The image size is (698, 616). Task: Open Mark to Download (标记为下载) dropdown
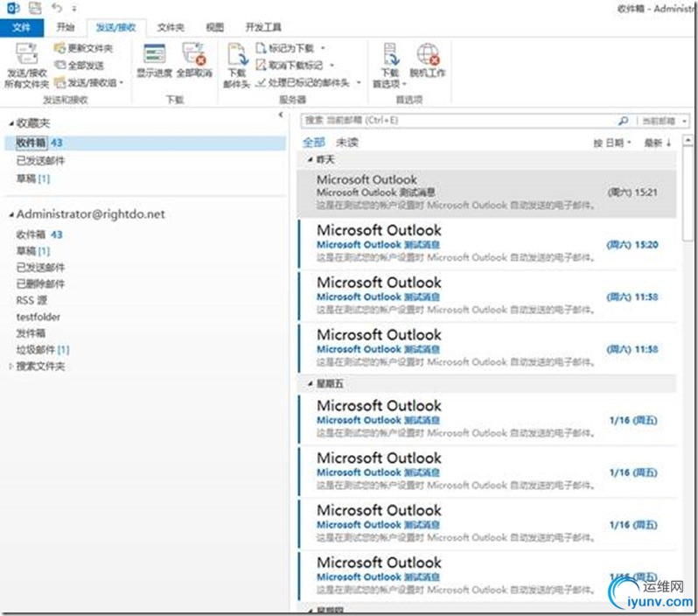click(290, 48)
